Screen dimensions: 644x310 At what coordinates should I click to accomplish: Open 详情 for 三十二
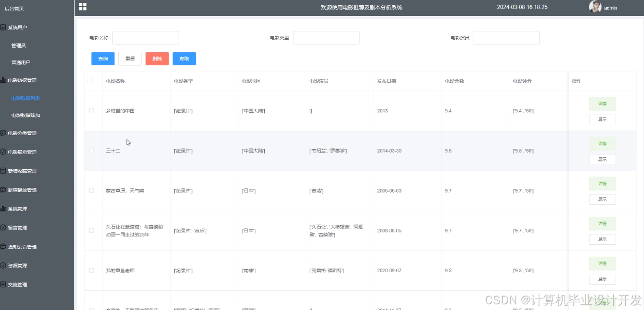[602, 143]
